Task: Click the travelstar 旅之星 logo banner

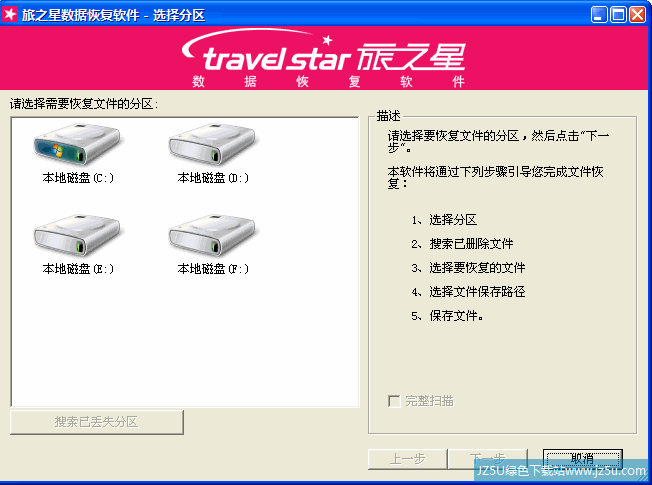Action: [x=324, y=58]
